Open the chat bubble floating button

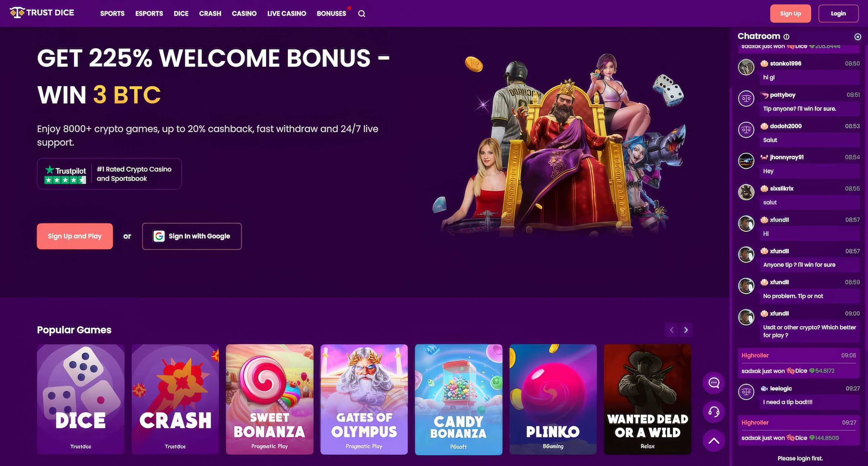(714, 383)
